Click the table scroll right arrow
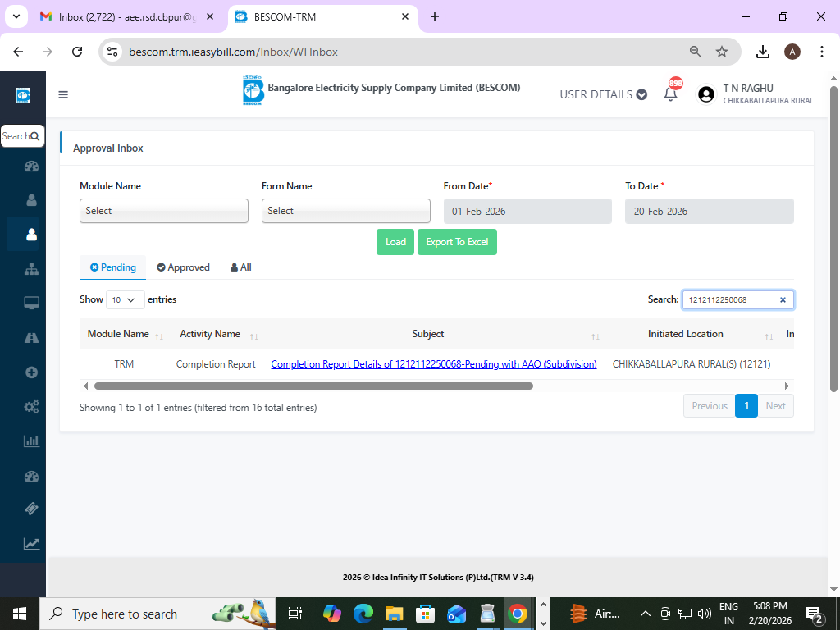840x630 pixels. [x=787, y=386]
